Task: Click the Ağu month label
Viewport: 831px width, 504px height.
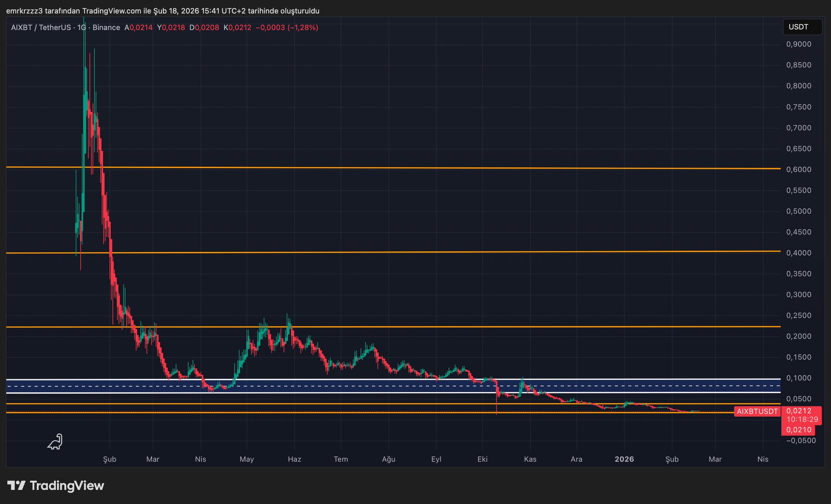Action: pyautogui.click(x=389, y=459)
